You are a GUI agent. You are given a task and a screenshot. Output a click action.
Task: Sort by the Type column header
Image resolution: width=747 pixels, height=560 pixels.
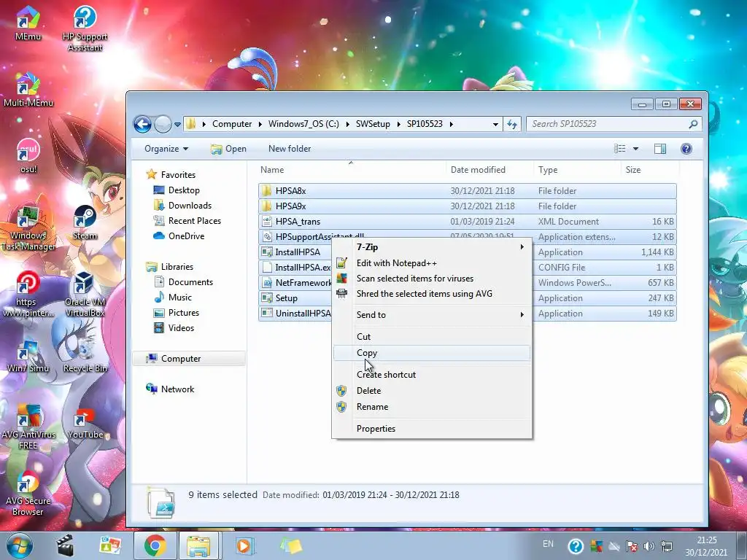point(578,169)
